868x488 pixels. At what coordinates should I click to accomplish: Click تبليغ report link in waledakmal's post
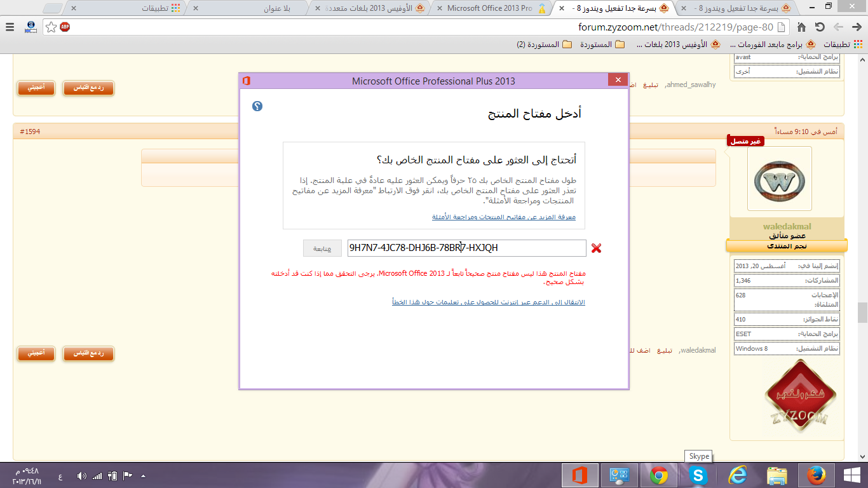click(665, 350)
